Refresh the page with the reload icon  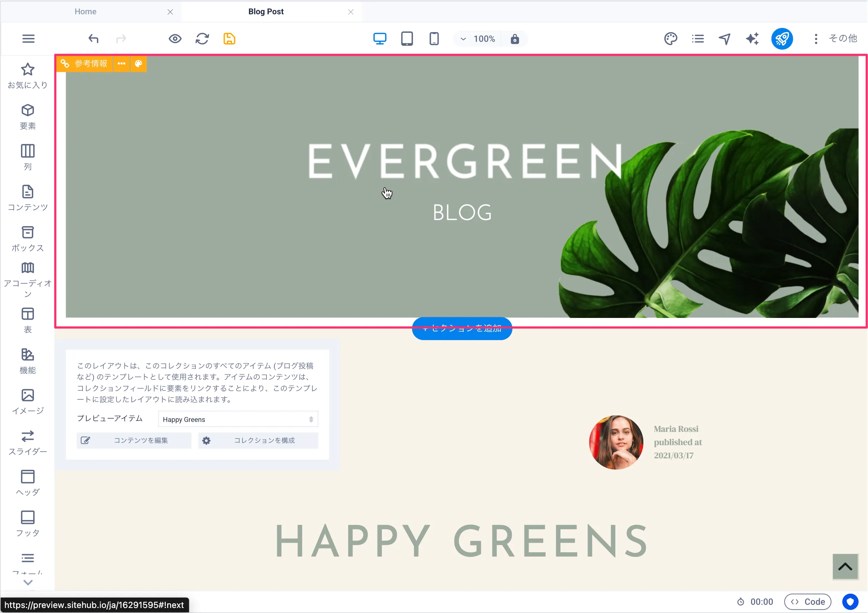[x=202, y=39]
